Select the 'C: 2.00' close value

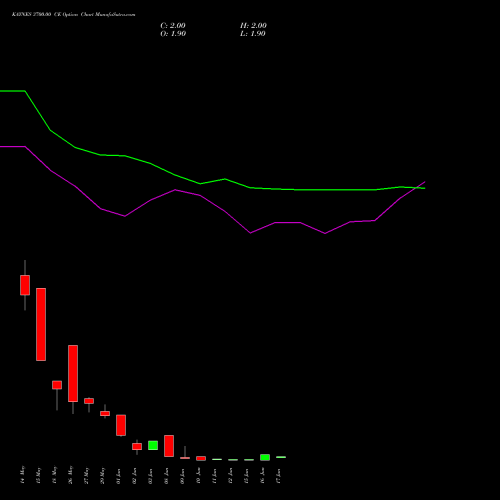[x=173, y=26]
